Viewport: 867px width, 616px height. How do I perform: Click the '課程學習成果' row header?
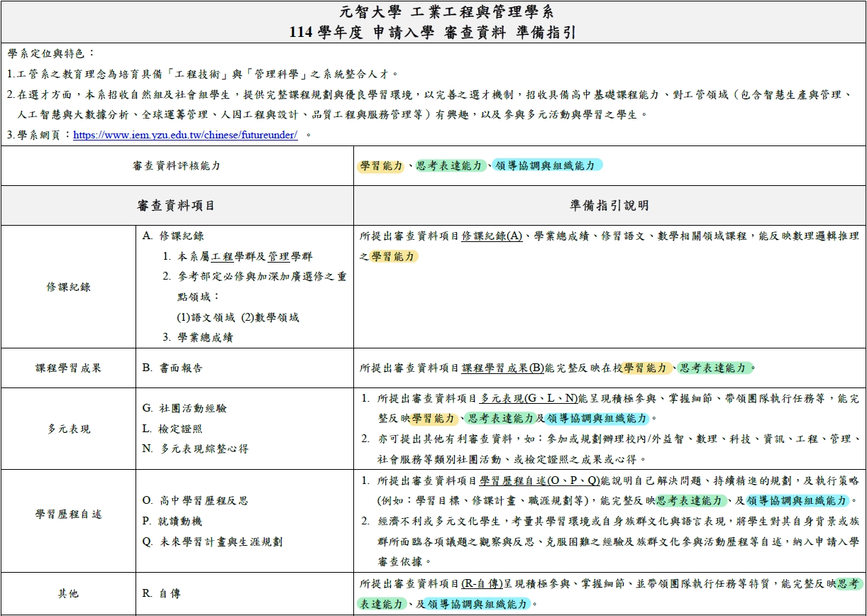tap(68, 368)
